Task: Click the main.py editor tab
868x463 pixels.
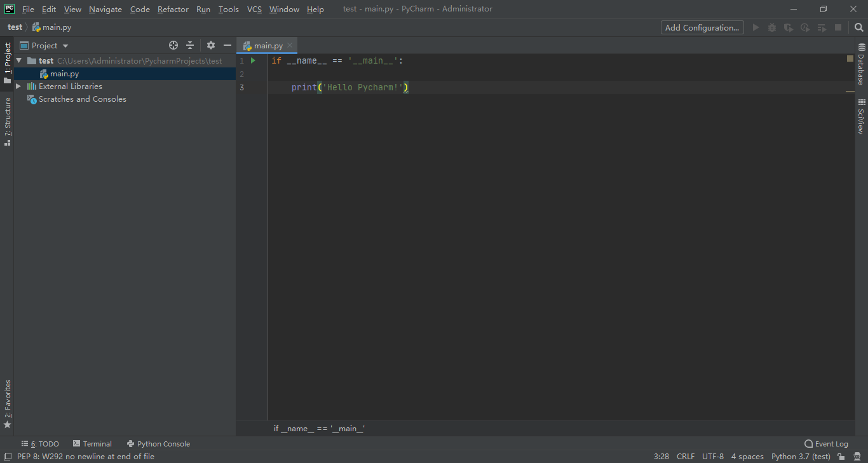Action: pos(268,45)
